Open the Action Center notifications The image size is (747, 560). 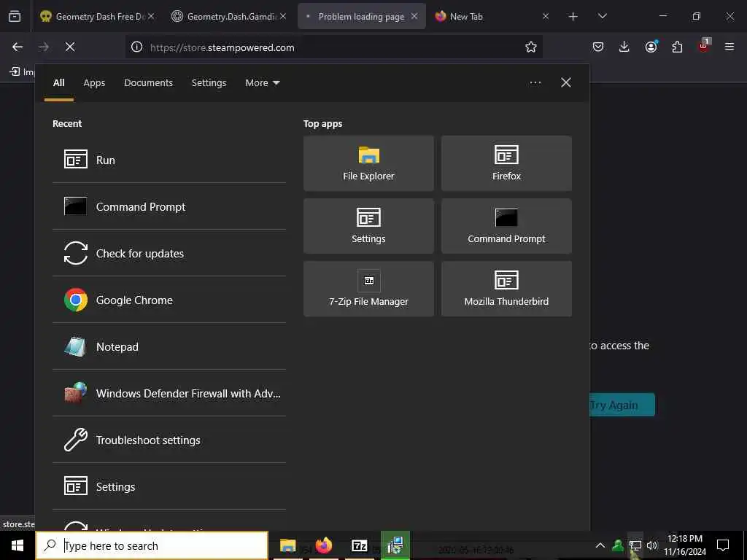click(x=723, y=545)
